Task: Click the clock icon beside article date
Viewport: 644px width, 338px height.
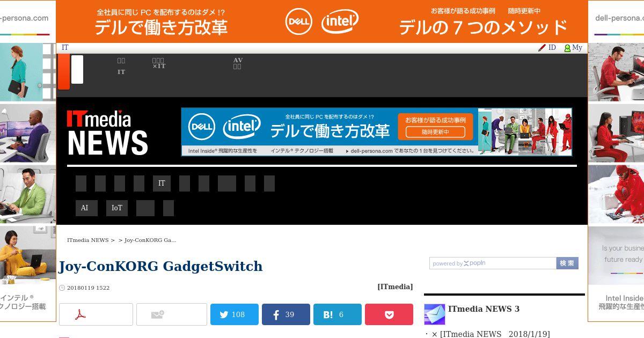Action: pyautogui.click(x=62, y=288)
